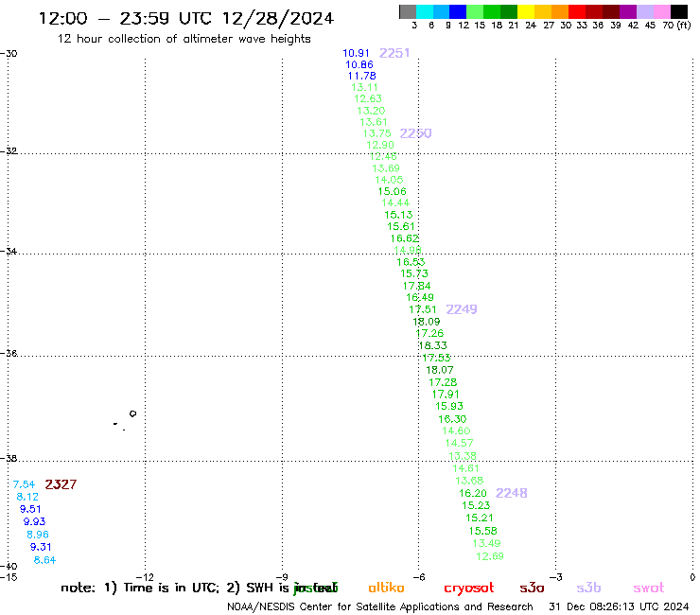Click the s3a satellite legend label
This screenshot has width=700, height=615.
pos(532,588)
